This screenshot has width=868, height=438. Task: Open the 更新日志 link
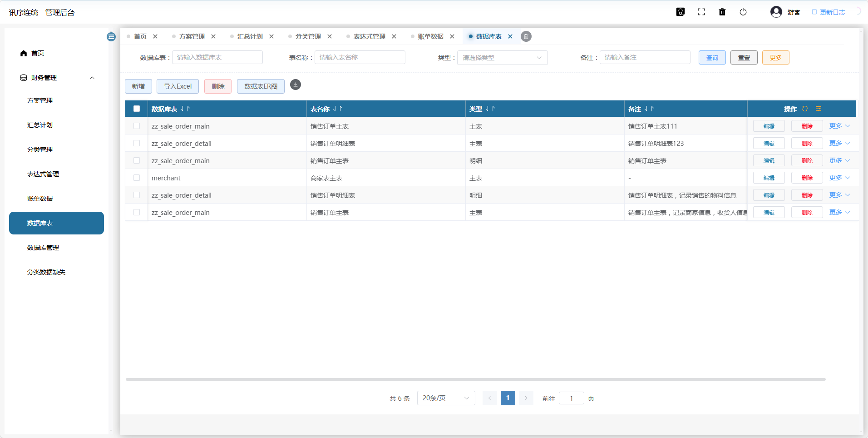coord(829,12)
